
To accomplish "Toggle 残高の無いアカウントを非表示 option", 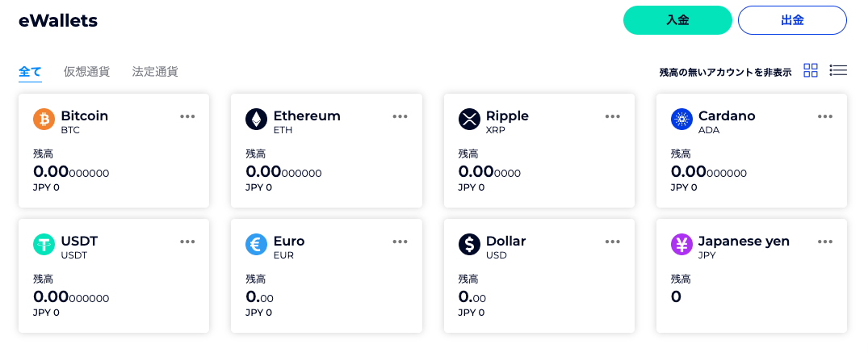I will click(725, 72).
